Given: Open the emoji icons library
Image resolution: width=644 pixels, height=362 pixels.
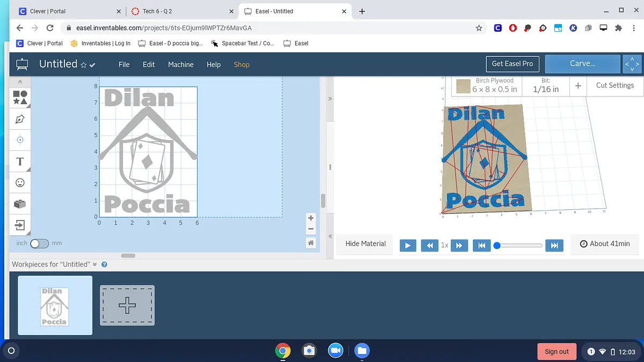Looking at the screenshot, I should (20, 183).
